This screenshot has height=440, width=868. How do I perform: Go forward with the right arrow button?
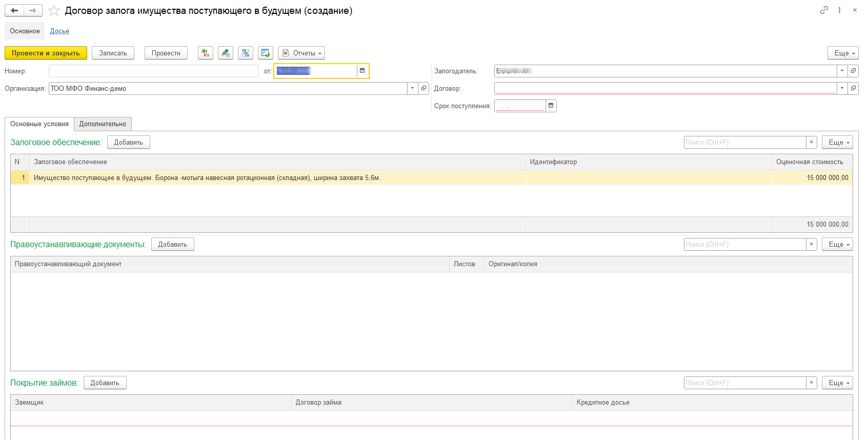(33, 10)
